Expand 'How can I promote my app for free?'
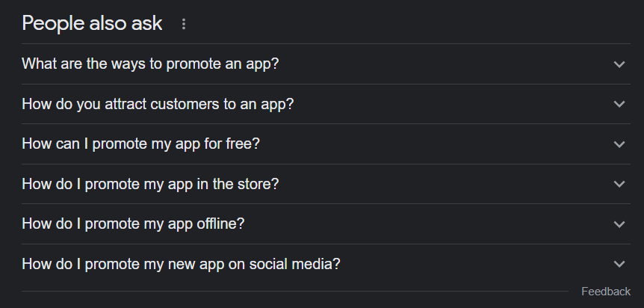644x308 pixels. pos(326,144)
